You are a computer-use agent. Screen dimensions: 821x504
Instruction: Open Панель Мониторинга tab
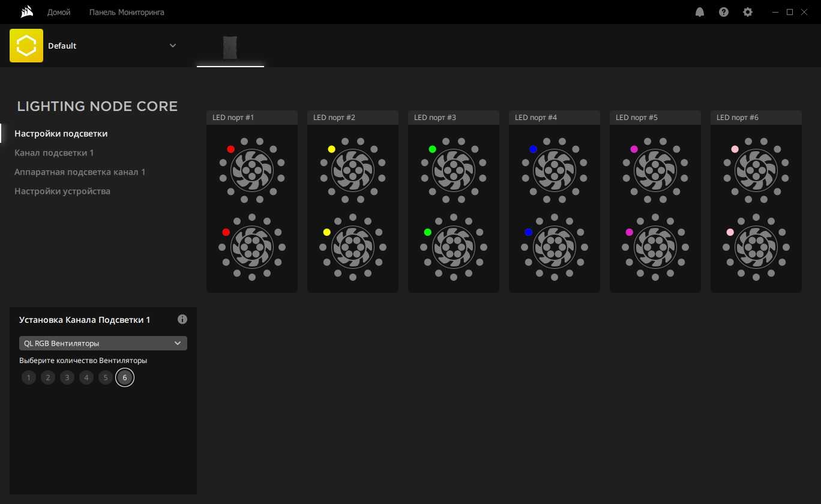coord(127,12)
